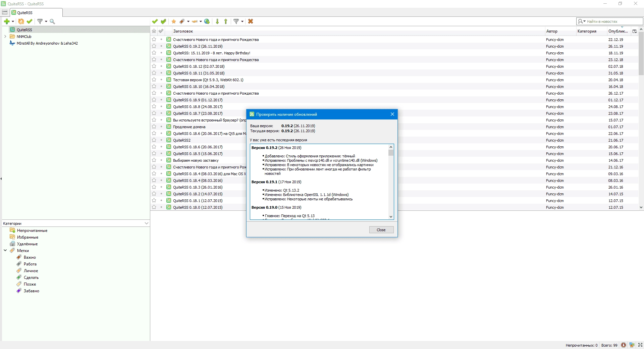Click the label tag icon in news toolbar
644x349 pixels.
tap(182, 21)
